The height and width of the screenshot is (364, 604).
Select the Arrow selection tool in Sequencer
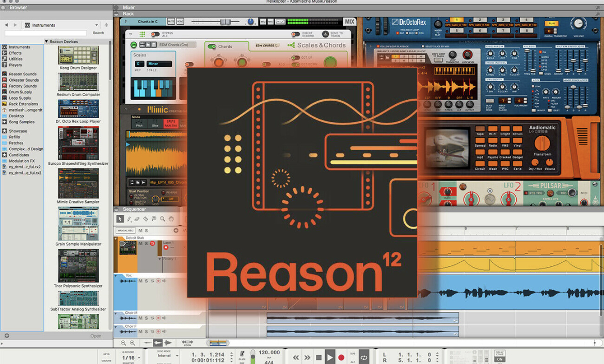pyautogui.click(x=120, y=219)
